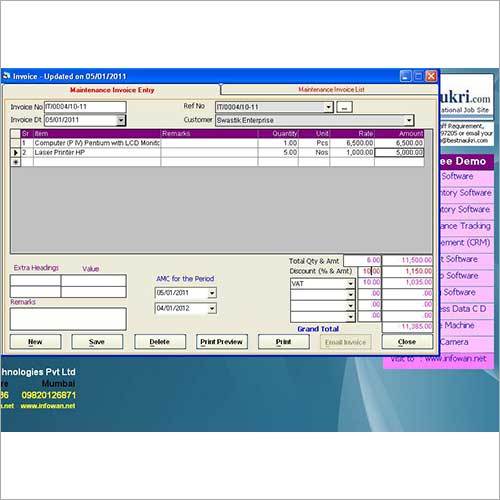
Task: Click the Save button
Action: coord(97,342)
